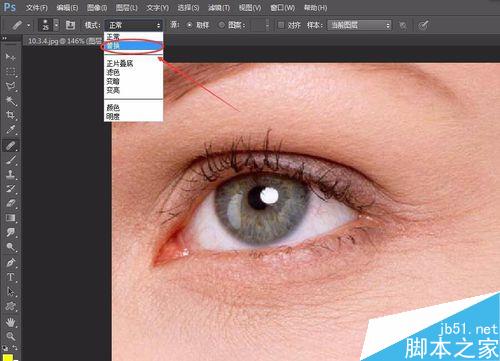Click the yellow foreground color swatch
The height and width of the screenshot is (361, 500).
7,358
